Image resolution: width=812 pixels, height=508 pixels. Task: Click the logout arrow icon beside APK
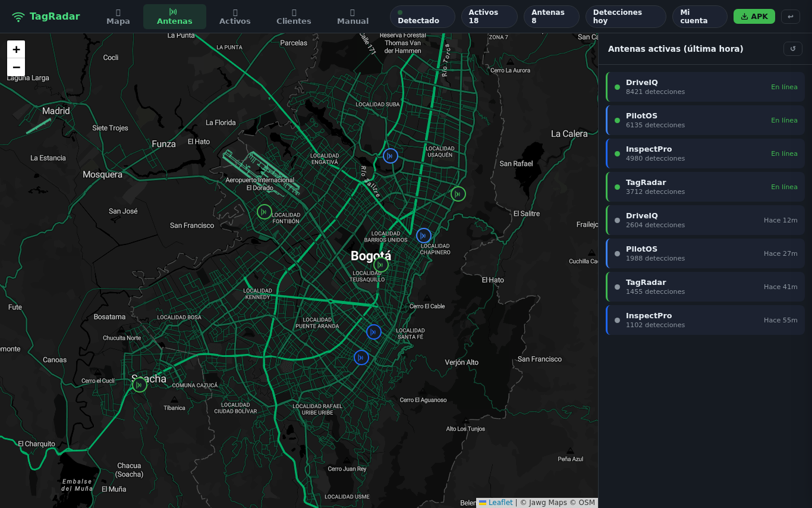tap(791, 17)
